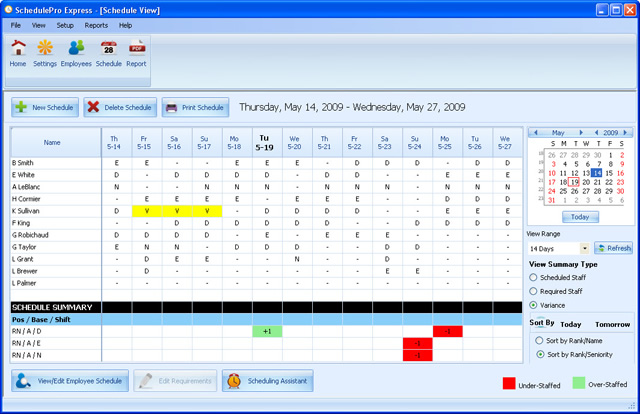The width and height of the screenshot is (640, 414).
Task: Select employee row G Taylor
Action: (x=266, y=247)
